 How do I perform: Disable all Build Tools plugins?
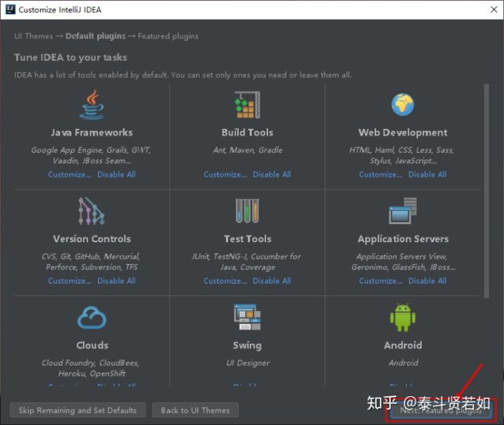pyautogui.click(x=272, y=174)
